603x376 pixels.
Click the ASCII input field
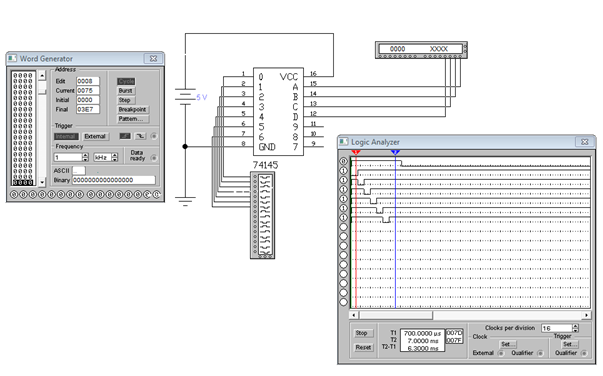[79, 170]
